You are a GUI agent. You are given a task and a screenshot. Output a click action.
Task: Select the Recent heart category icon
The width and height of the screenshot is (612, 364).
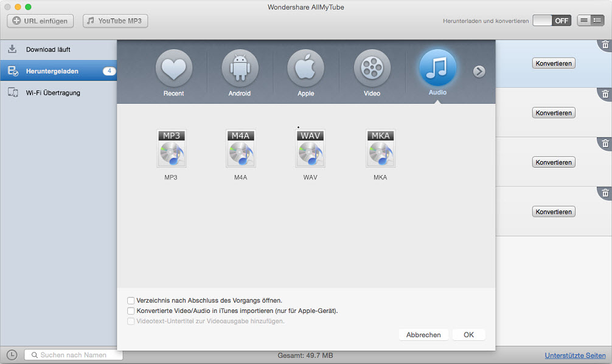point(174,68)
